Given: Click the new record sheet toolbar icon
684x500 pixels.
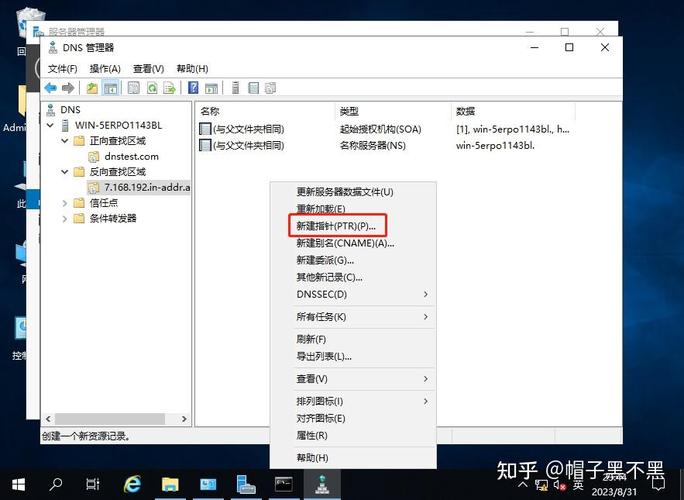Looking at the screenshot, I should [253, 88].
